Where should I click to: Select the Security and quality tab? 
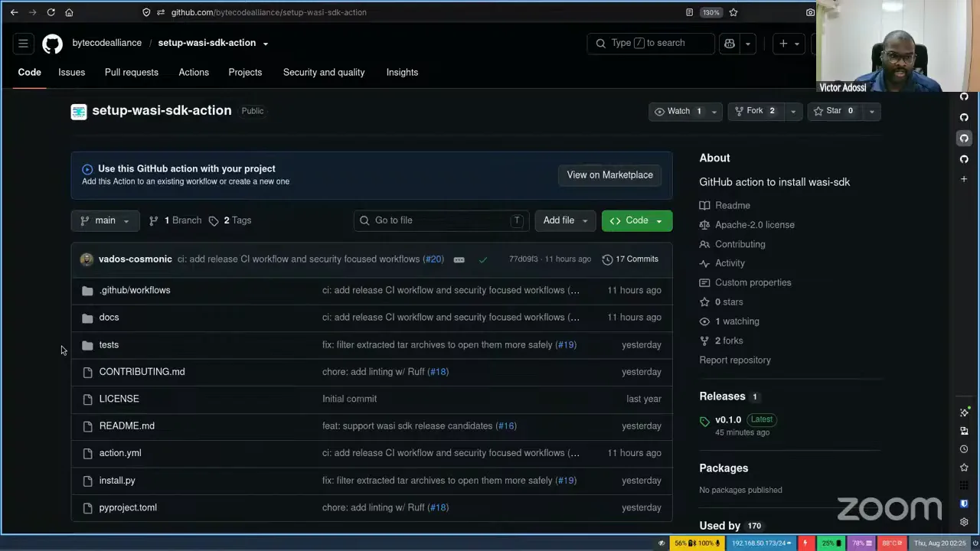coord(324,72)
